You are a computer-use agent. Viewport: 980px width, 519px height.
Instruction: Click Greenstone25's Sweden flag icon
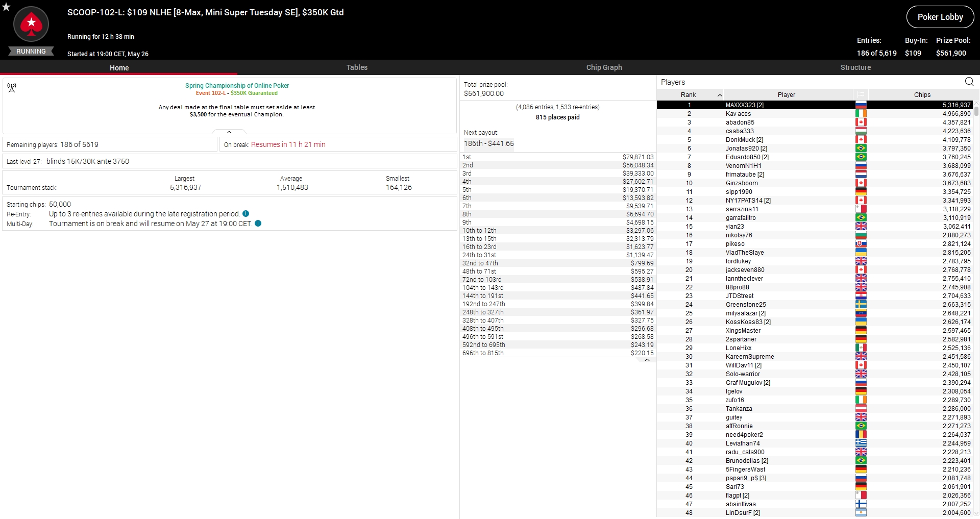(861, 305)
